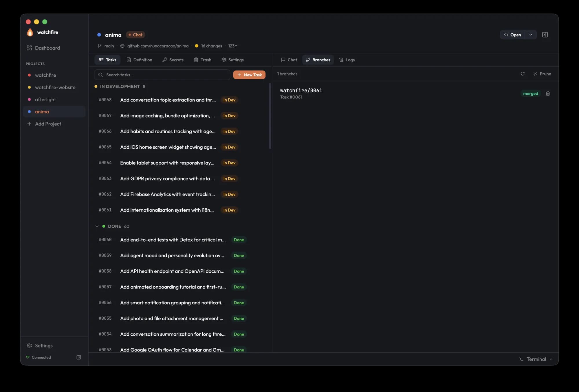Click the globe icon next to repo URL
This screenshot has width=579, height=392.
coord(122,46)
